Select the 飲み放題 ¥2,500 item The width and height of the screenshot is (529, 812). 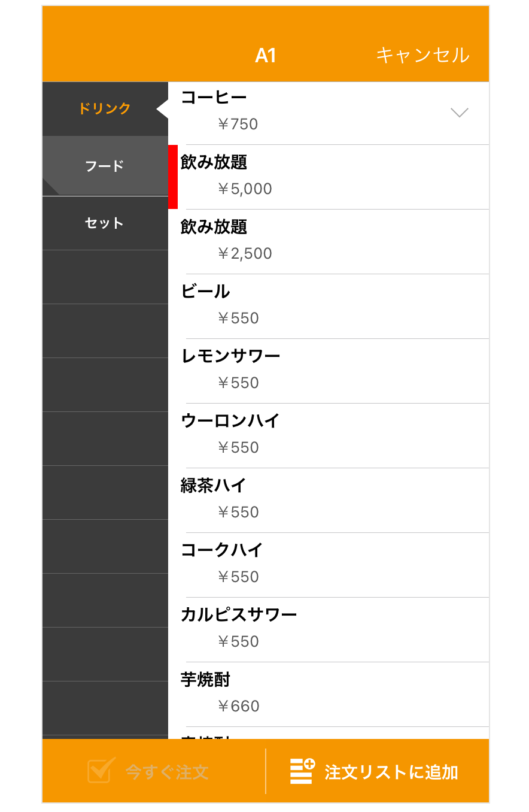pyautogui.click(x=329, y=241)
